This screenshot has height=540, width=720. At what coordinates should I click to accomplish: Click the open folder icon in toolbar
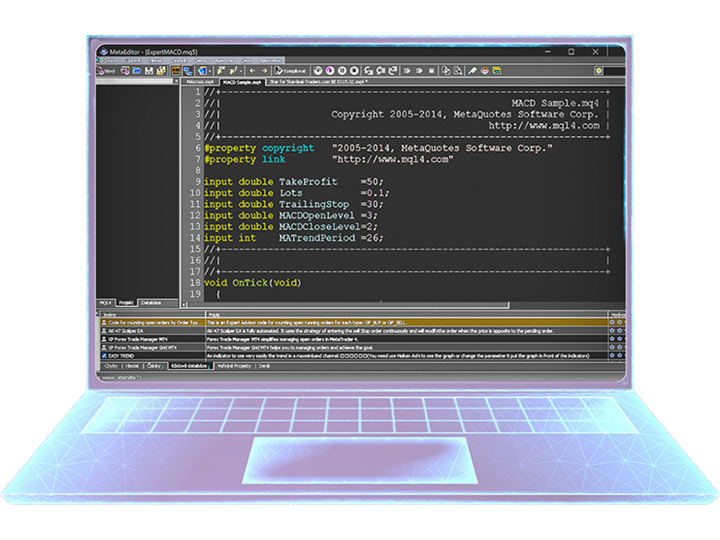137,71
